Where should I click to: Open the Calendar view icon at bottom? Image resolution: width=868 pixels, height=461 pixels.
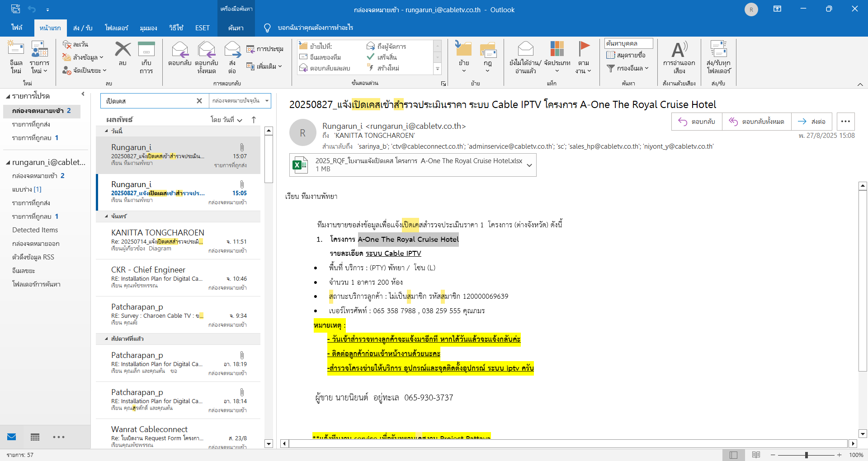click(35, 437)
